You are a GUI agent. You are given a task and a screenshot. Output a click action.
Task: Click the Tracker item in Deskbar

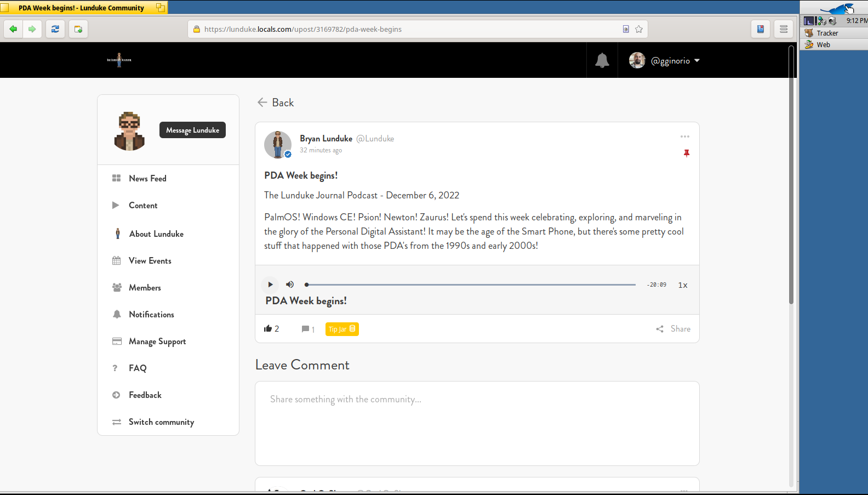tap(835, 33)
